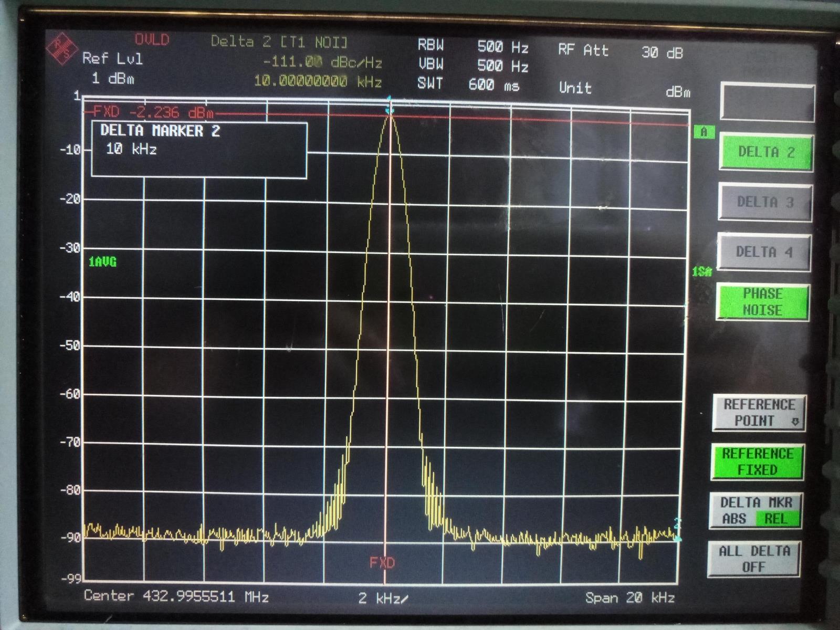The height and width of the screenshot is (630, 840).
Task: Toggle the PHASE NOISE softkey
Action: click(x=762, y=302)
